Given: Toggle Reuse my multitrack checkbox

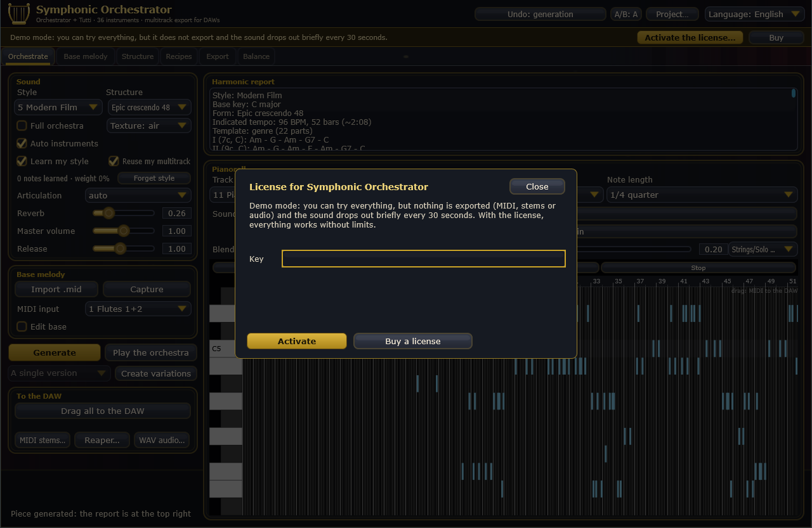Looking at the screenshot, I should tap(114, 161).
